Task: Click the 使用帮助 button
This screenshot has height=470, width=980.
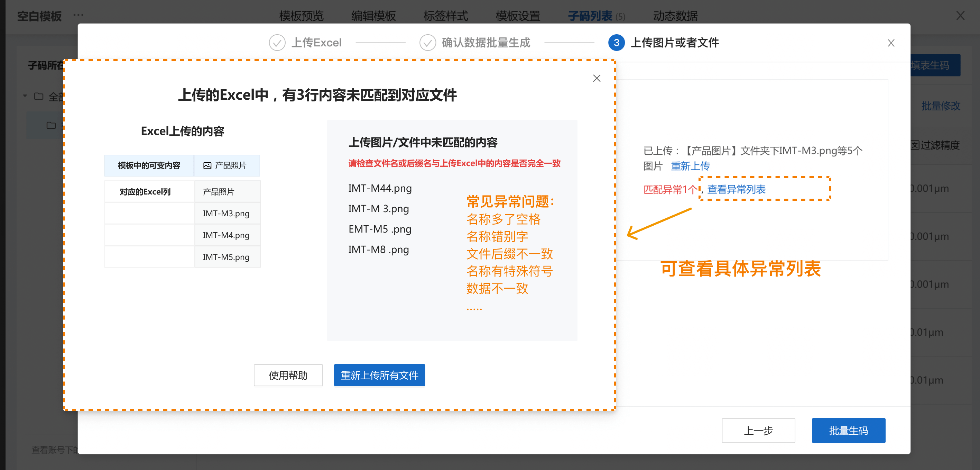Action: tap(288, 375)
